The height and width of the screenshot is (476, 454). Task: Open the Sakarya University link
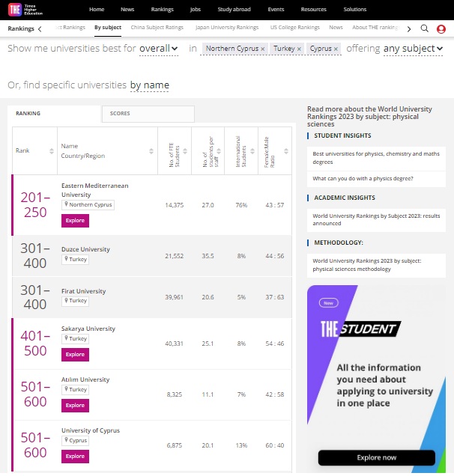click(x=88, y=329)
